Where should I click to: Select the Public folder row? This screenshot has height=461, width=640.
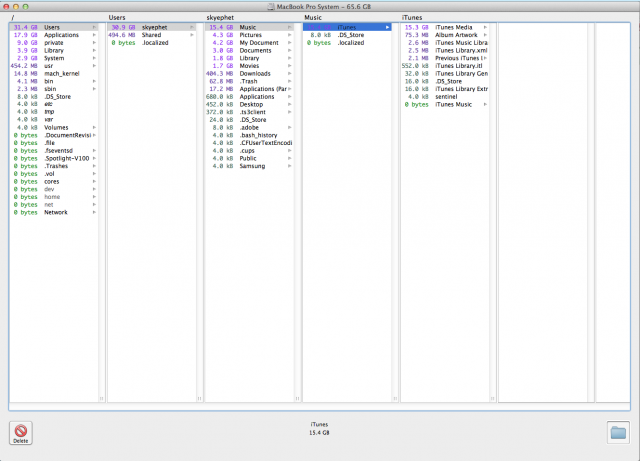pyautogui.click(x=249, y=158)
